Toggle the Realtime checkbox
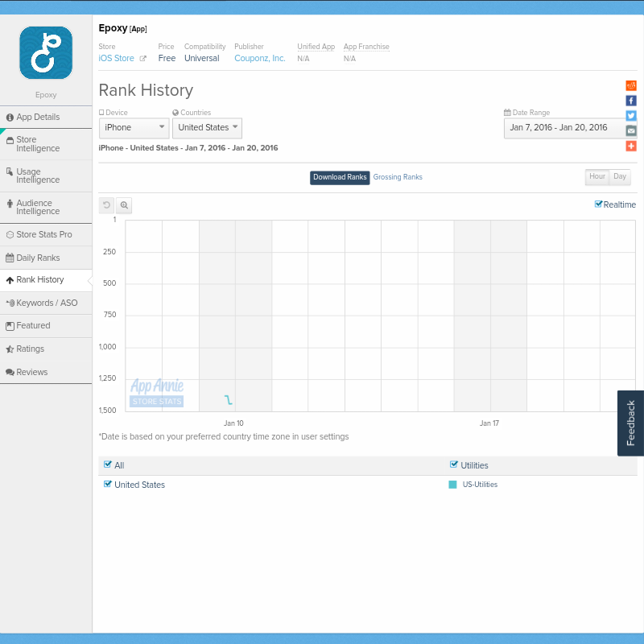 click(x=598, y=204)
